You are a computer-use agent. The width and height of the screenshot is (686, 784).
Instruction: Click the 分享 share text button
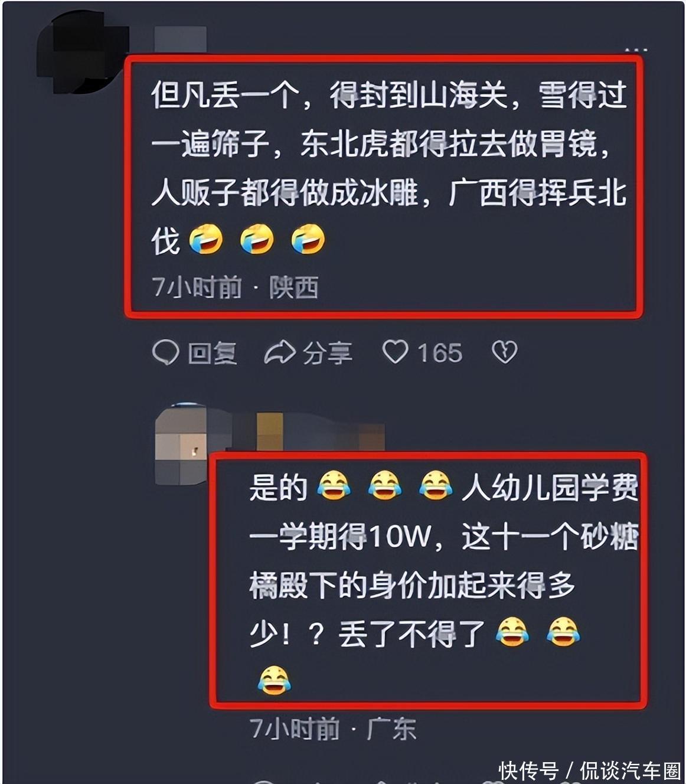point(328,353)
